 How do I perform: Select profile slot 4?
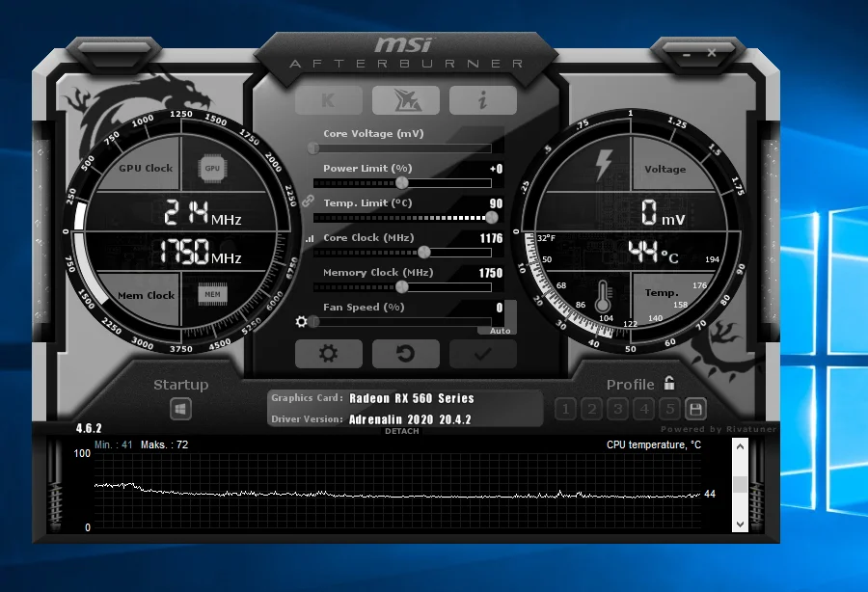click(644, 410)
